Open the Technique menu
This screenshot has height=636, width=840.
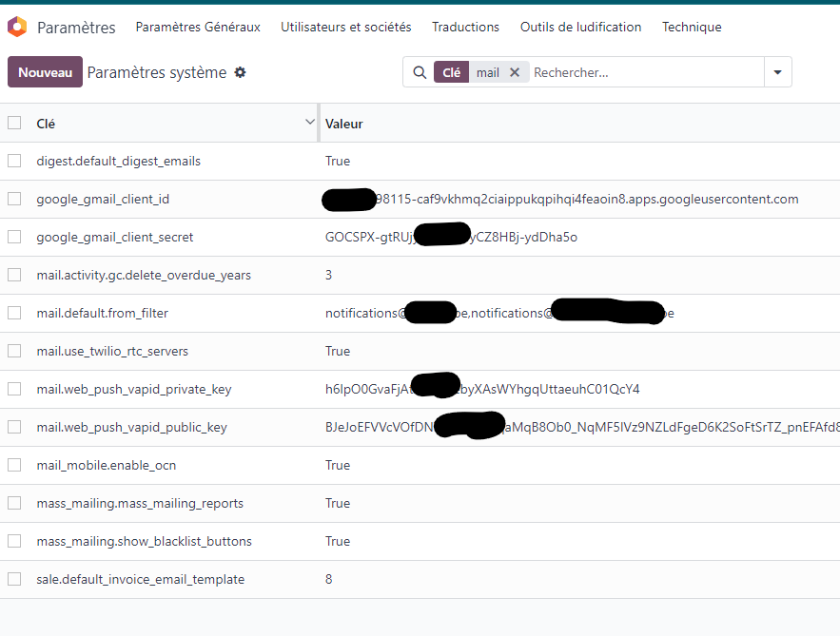tap(692, 28)
